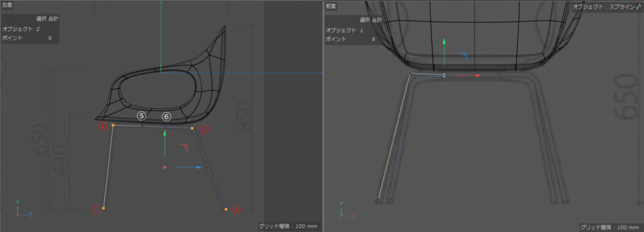
Task: Click the red YZ plane corner handle
Action: (x=184, y=148)
